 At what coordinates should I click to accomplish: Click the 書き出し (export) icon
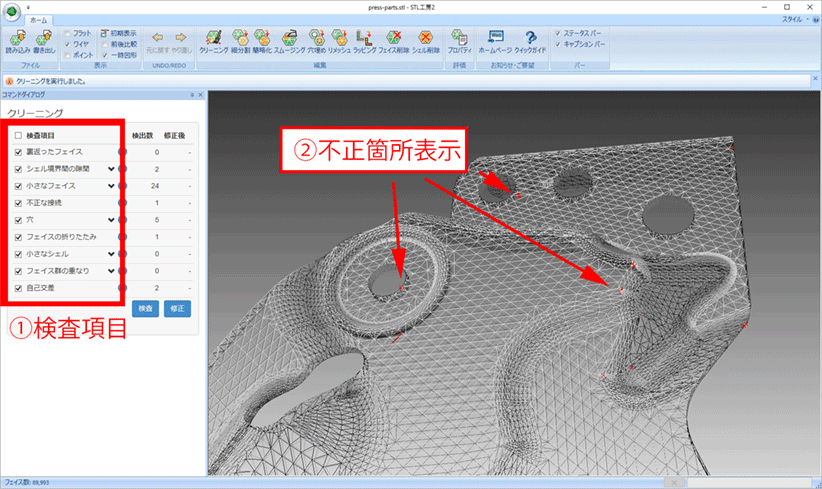(43, 37)
